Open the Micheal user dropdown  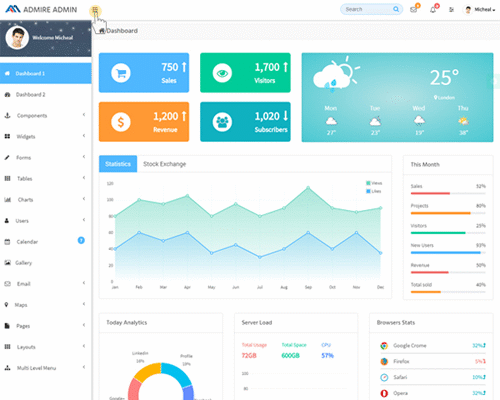point(479,10)
